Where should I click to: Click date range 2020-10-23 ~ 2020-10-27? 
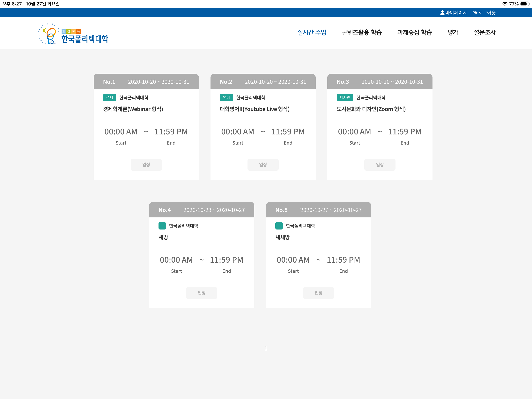click(x=214, y=210)
